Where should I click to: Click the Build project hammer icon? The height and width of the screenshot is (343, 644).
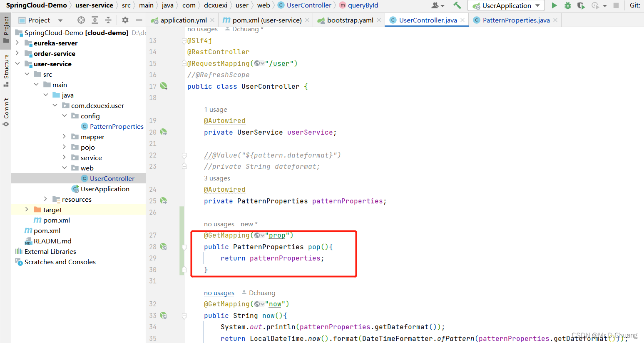click(457, 5)
